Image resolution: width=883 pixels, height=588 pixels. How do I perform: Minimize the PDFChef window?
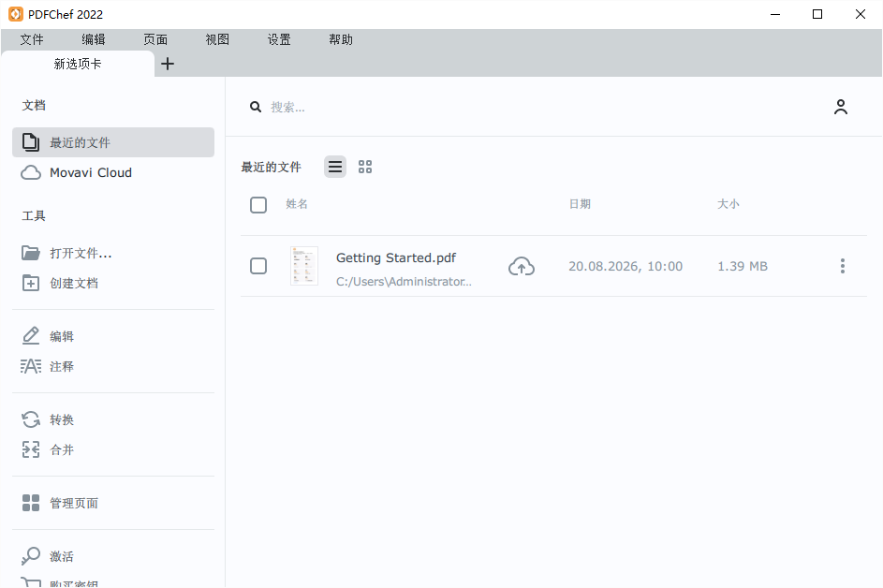click(775, 14)
